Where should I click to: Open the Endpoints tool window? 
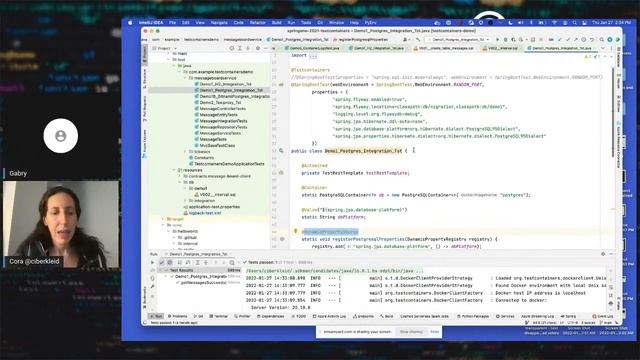click(x=363, y=316)
